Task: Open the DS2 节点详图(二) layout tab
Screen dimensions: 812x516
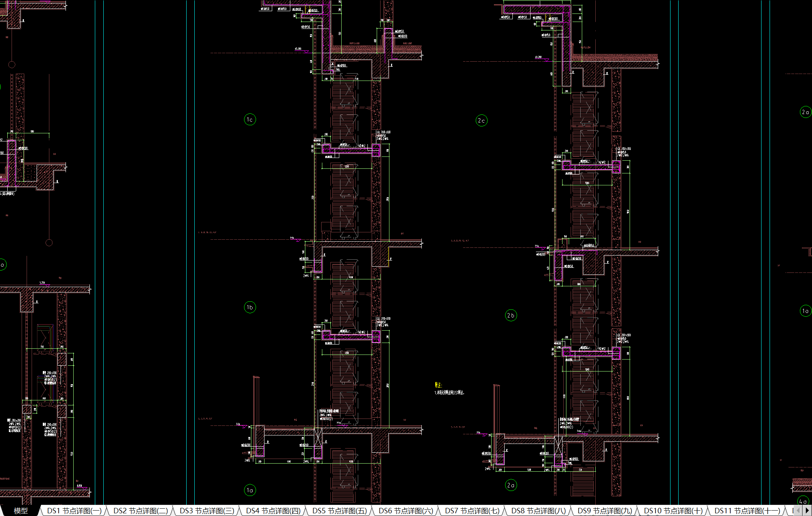Action: (141, 511)
